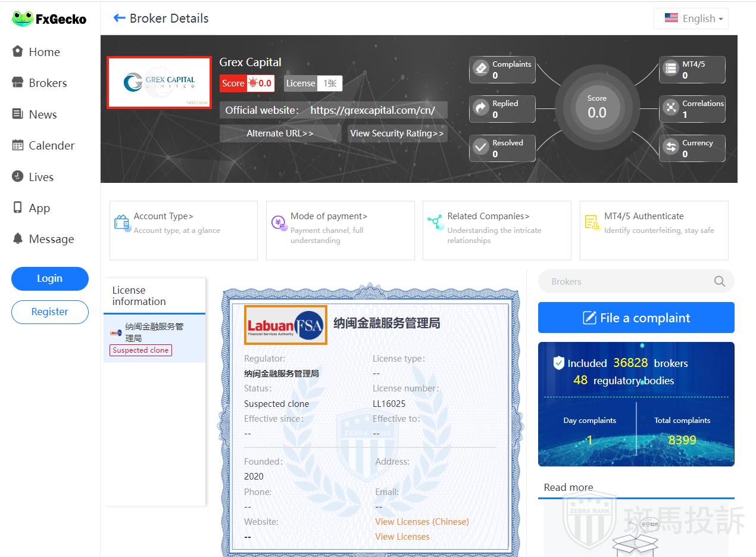Click the Correlations network icon
756x557 pixels.
click(x=671, y=108)
